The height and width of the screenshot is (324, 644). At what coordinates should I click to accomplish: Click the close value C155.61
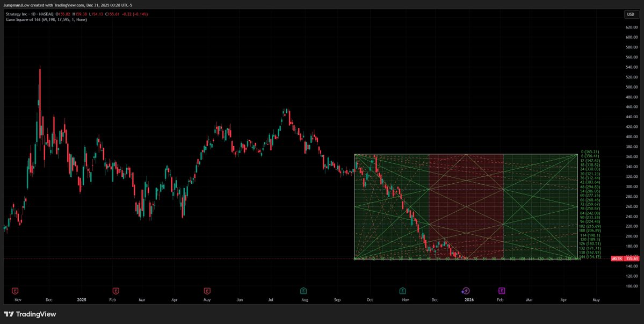(112, 15)
